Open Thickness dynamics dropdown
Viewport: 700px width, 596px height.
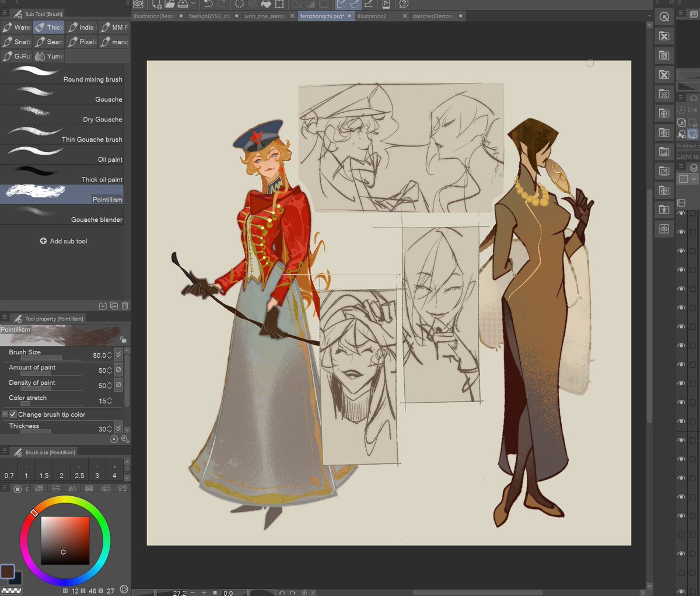pos(118,428)
